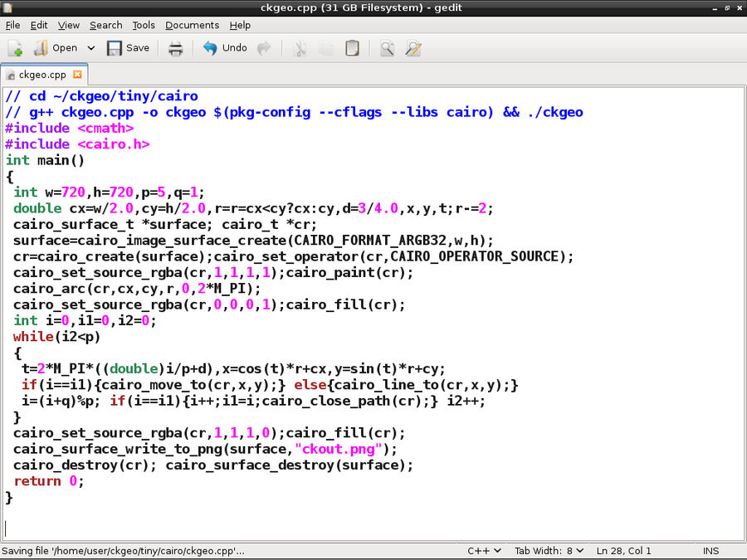The image size is (747, 560).
Task: Open Find with the magnifier icon
Action: tap(387, 48)
